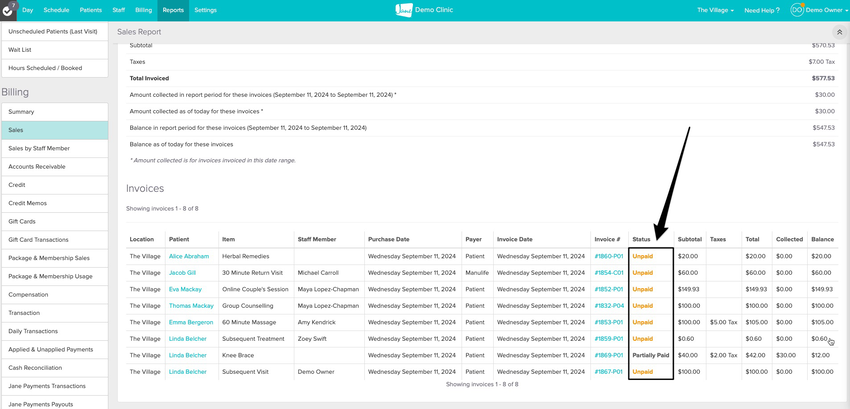Screen dimensions: 850x409
Task: Open the Schedule tab
Action: coord(56,10)
